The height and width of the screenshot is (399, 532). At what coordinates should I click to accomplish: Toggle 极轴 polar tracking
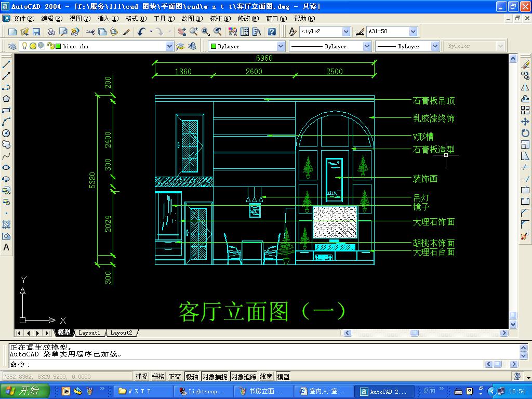[192, 377]
